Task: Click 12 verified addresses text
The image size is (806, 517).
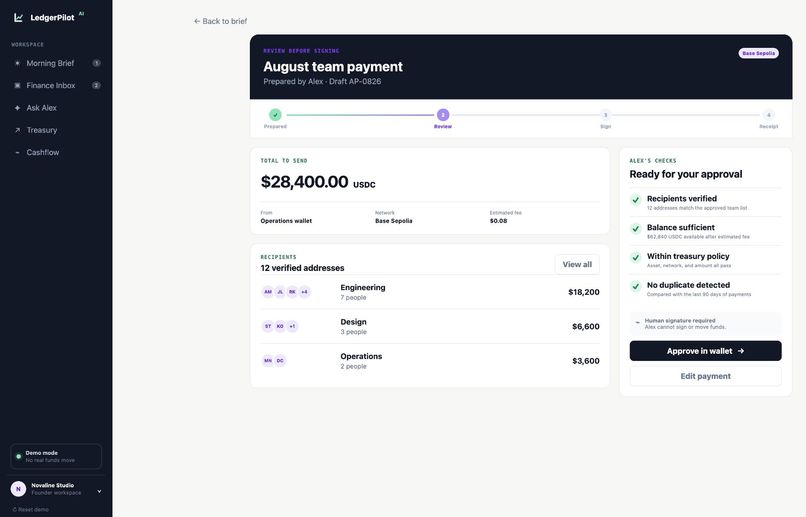Action: (302, 268)
